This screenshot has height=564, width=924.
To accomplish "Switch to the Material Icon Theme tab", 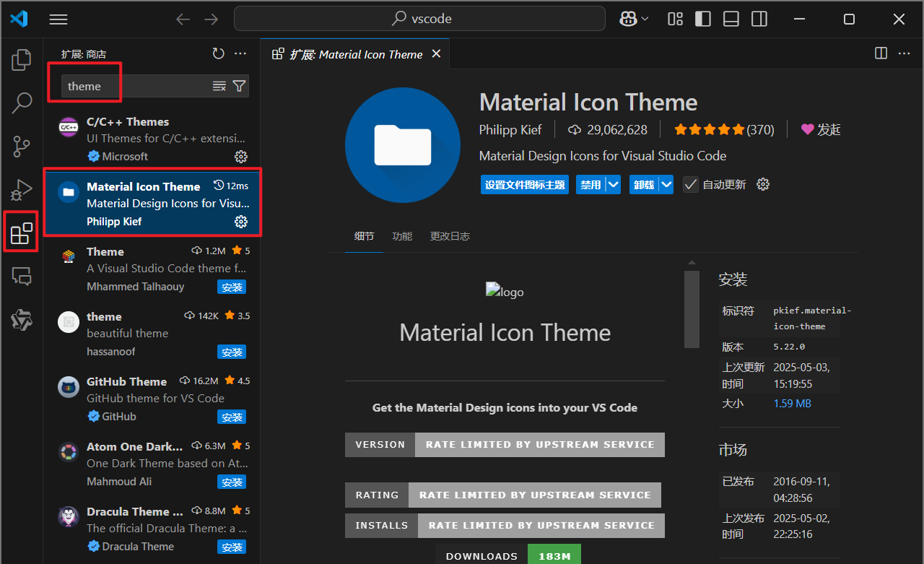I will tap(355, 54).
